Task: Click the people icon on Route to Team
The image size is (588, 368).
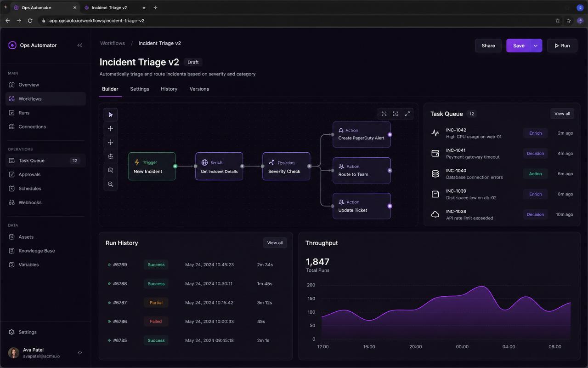Action: pos(341,167)
